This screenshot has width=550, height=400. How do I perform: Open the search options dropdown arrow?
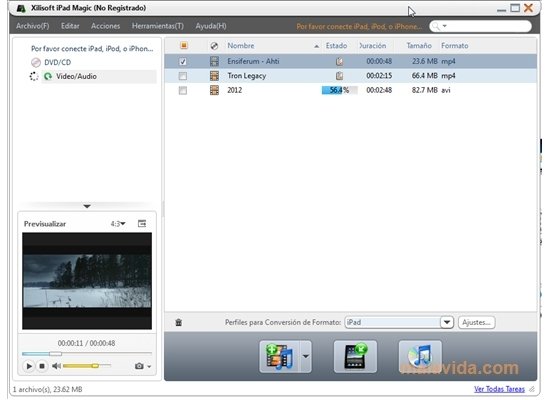click(x=444, y=26)
